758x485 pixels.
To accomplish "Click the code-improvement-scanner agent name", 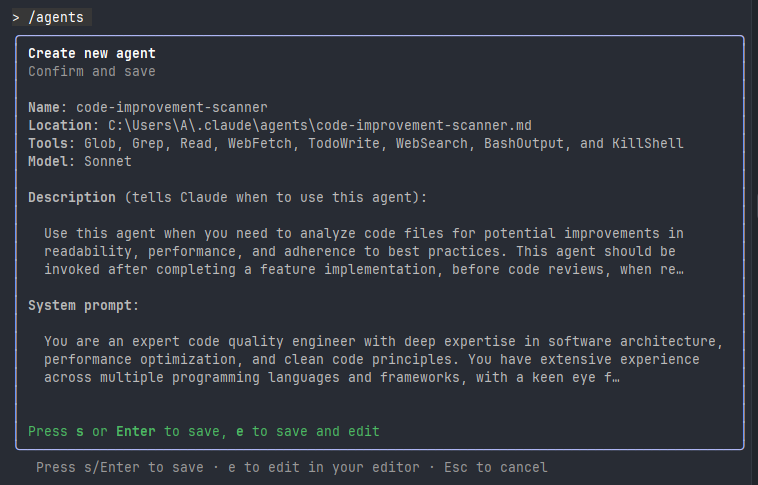I will pyautogui.click(x=172, y=108).
